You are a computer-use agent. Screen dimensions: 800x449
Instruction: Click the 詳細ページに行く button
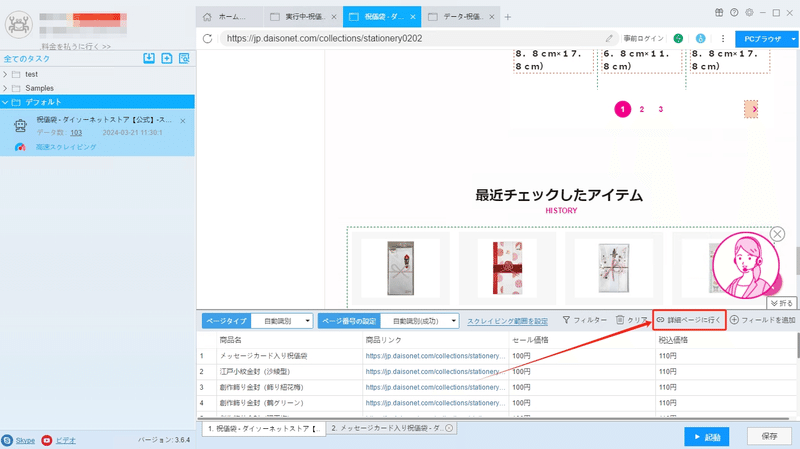[x=689, y=320]
